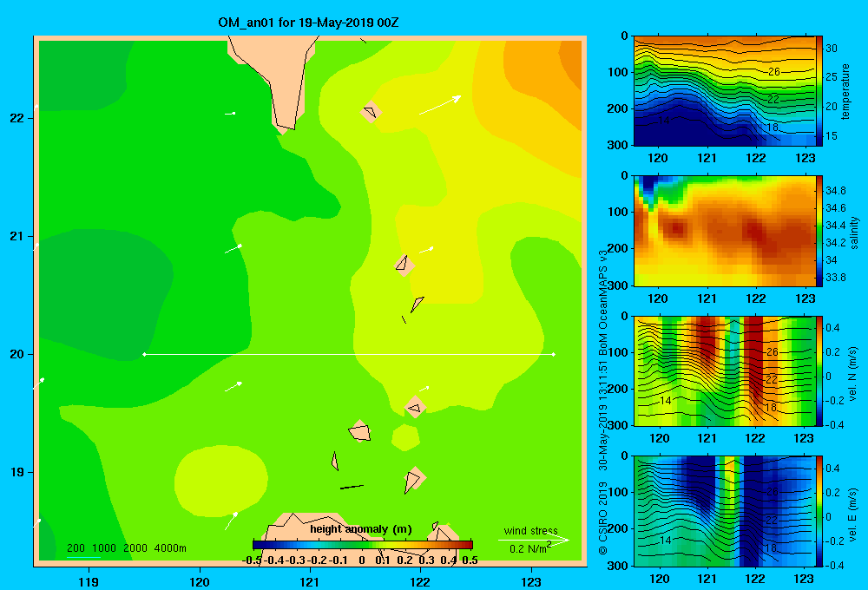
Task: Click the '-0.4' tick on vel. E colorbar
Action: tap(833, 565)
